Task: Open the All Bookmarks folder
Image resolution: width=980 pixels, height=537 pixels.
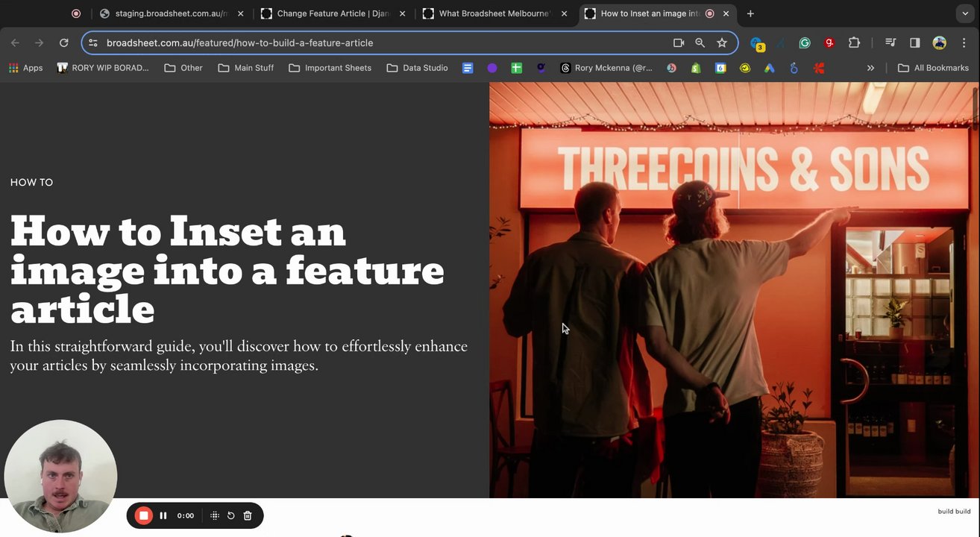Action: click(933, 68)
